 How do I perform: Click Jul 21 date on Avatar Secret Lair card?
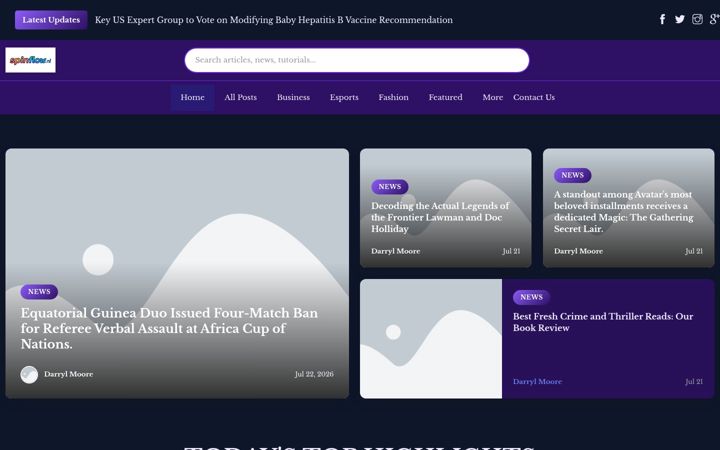[x=694, y=251]
